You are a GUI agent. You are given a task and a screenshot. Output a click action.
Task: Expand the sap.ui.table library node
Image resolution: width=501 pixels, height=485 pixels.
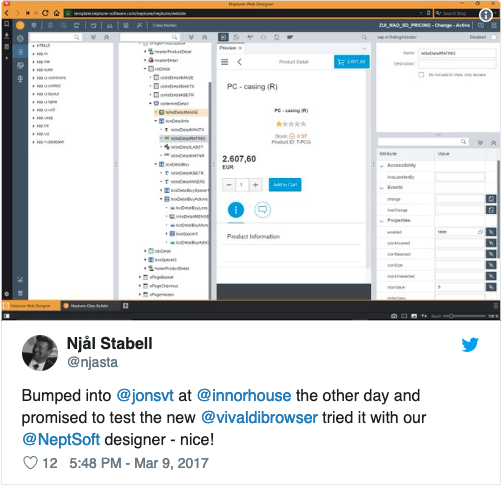[34, 102]
